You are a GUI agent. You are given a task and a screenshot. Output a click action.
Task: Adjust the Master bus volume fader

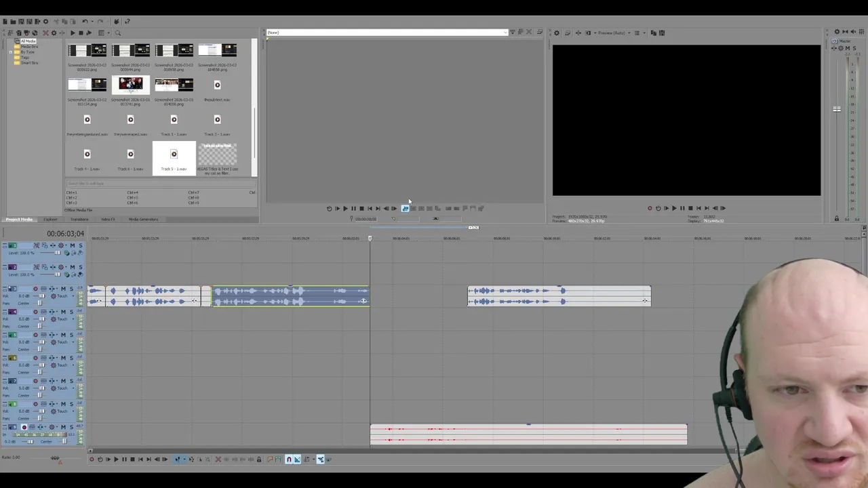click(837, 109)
